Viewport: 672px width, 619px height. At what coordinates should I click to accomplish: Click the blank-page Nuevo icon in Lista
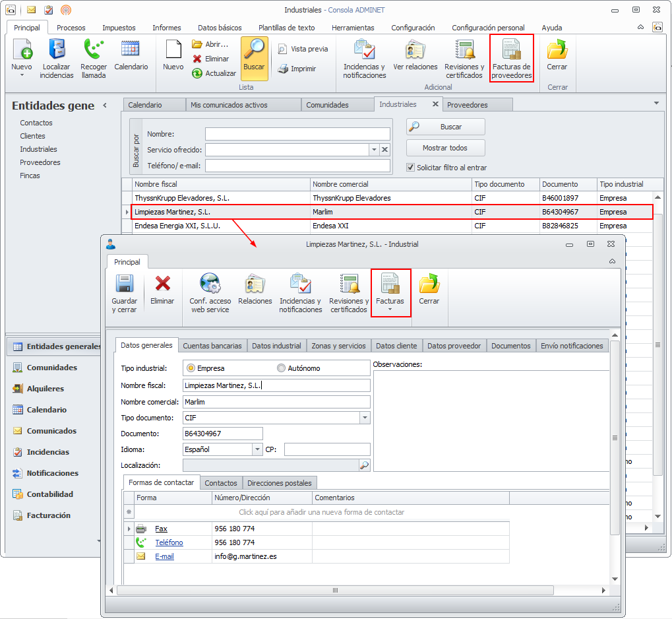(x=173, y=55)
